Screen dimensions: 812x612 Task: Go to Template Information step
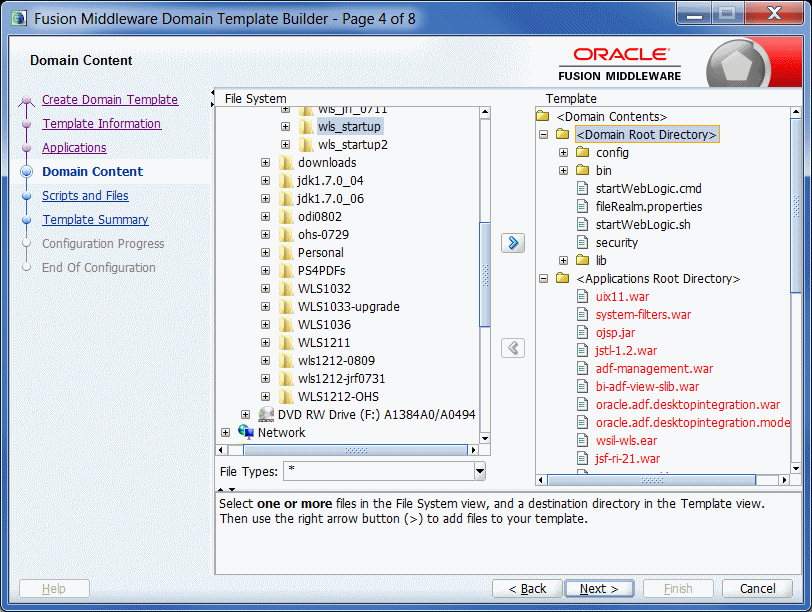pos(102,124)
